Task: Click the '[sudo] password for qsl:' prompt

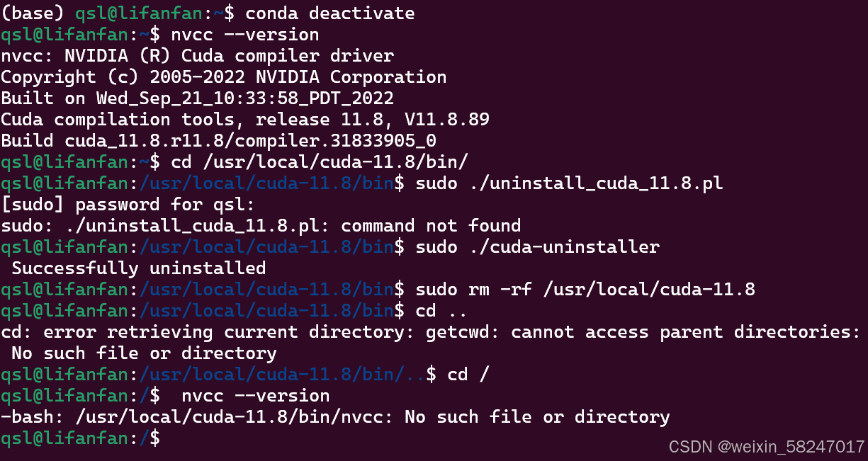Action: pyautogui.click(x=128, y=205)
